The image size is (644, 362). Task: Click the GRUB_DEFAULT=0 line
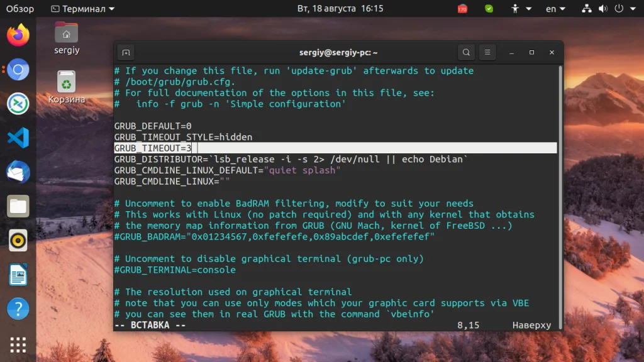pyautogui.click(x=153, y=126)
